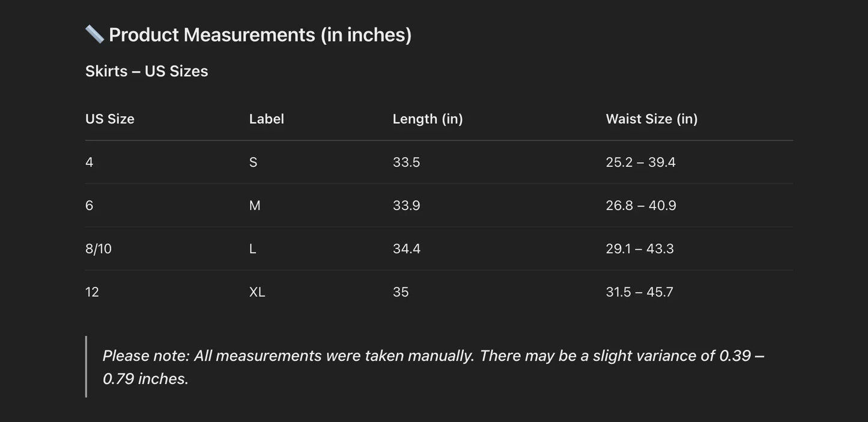Click the S label cell
This screenshot has width=868, height=422.
click(x=253, y=162)
